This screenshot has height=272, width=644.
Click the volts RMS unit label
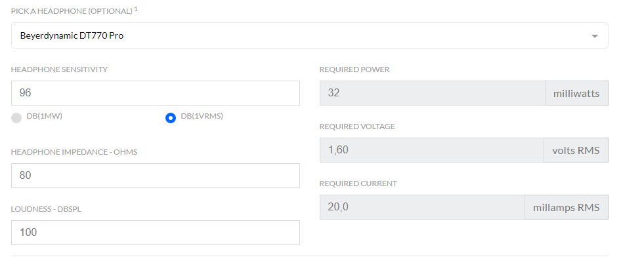tap(576, 150)
